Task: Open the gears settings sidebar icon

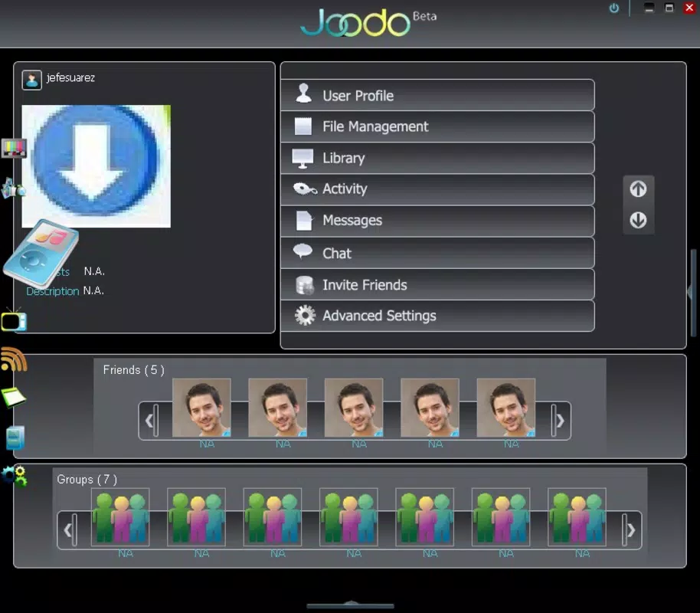Action: 15,477
